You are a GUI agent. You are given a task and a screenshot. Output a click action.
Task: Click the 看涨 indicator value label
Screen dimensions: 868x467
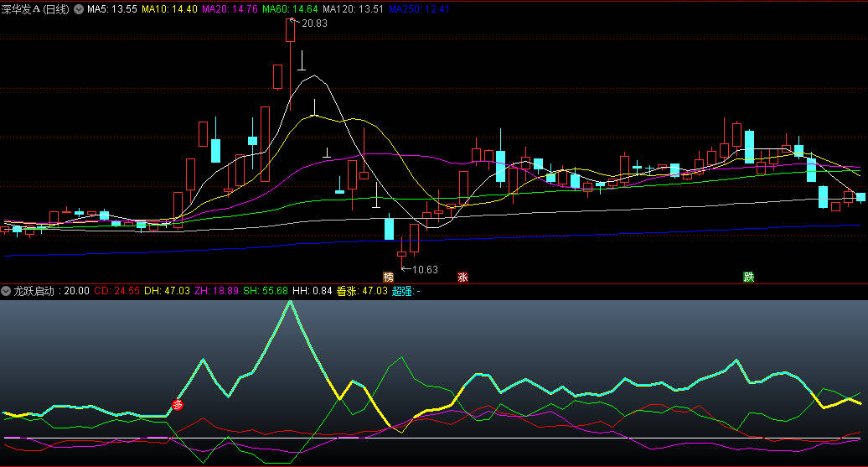click(x=362, y=291)
